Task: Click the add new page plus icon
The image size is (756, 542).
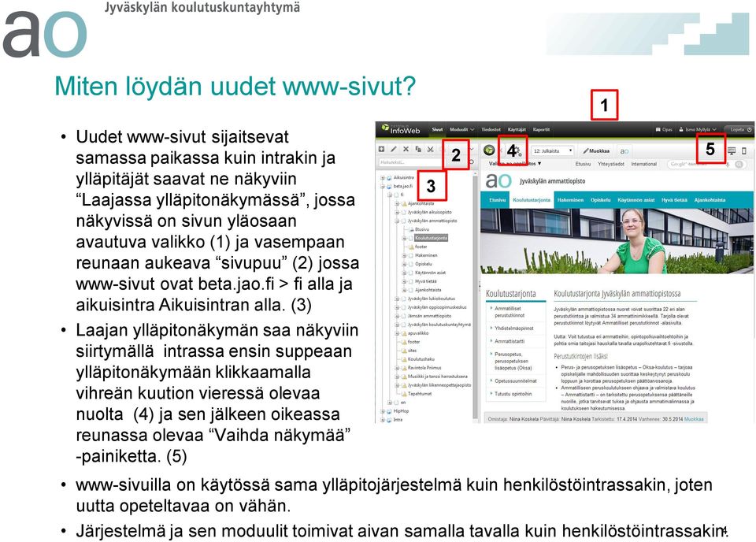Action: 381,150
